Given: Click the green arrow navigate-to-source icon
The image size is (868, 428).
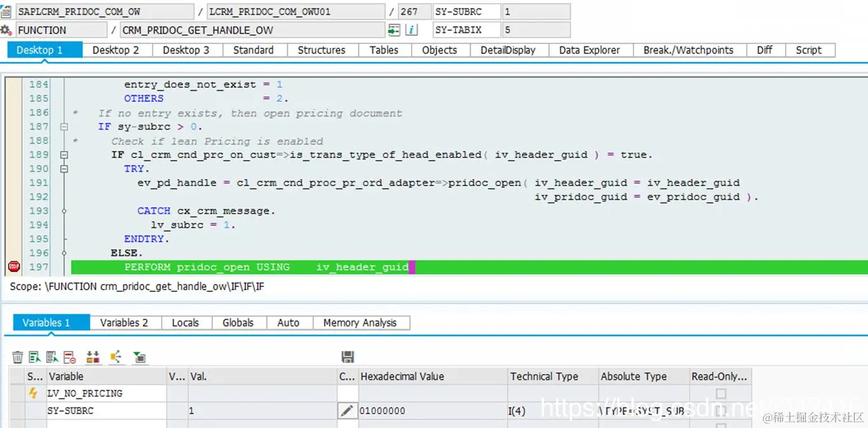Looking at the screenshot, I should [395, 30].
